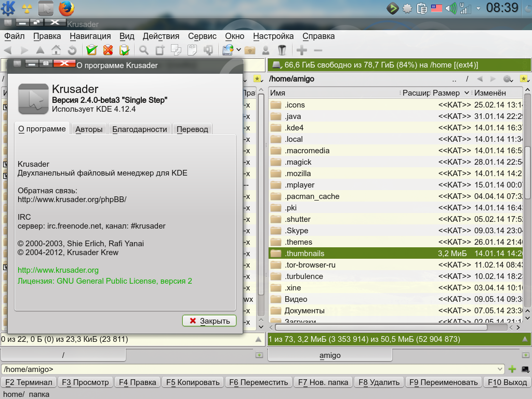Click F9 Переименовать button
Screen dimensions: 532x399
click(x=444, y=382)
